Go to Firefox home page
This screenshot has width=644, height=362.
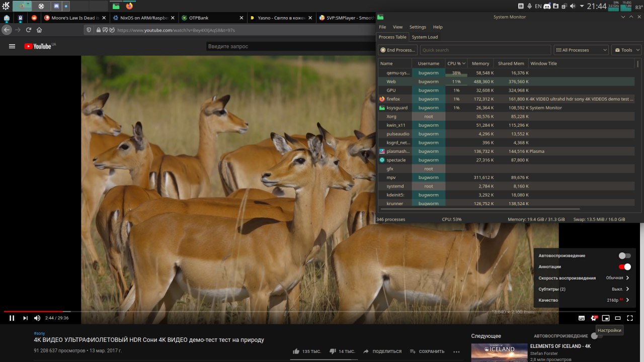[x=39, y=30]
